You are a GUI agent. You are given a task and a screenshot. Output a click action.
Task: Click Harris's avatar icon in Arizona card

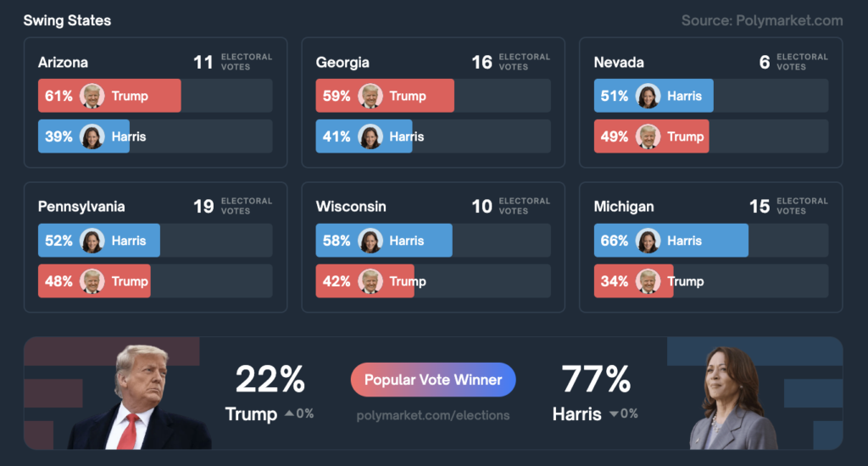(92, 136)
